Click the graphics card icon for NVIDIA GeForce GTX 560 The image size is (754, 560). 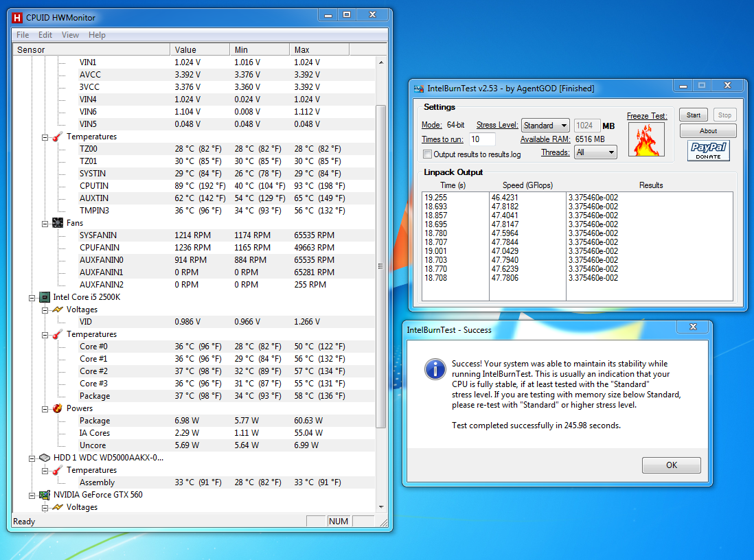[45, 495]
